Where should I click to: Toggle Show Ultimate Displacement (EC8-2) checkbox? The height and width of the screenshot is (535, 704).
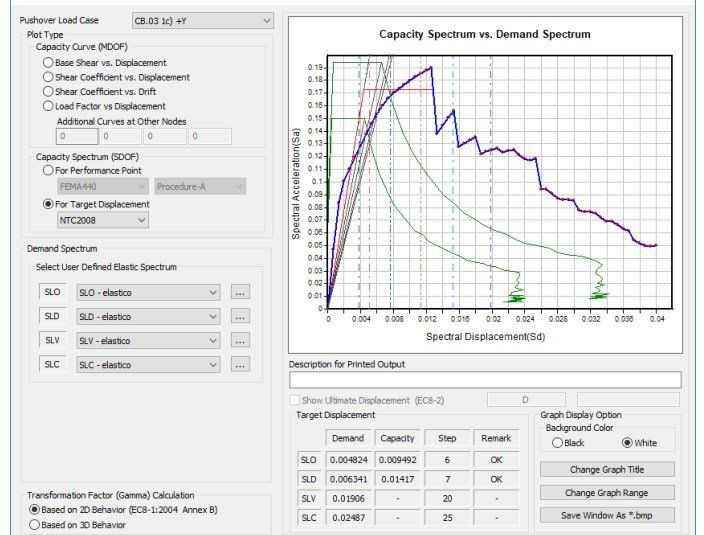[x=295, y=400]
